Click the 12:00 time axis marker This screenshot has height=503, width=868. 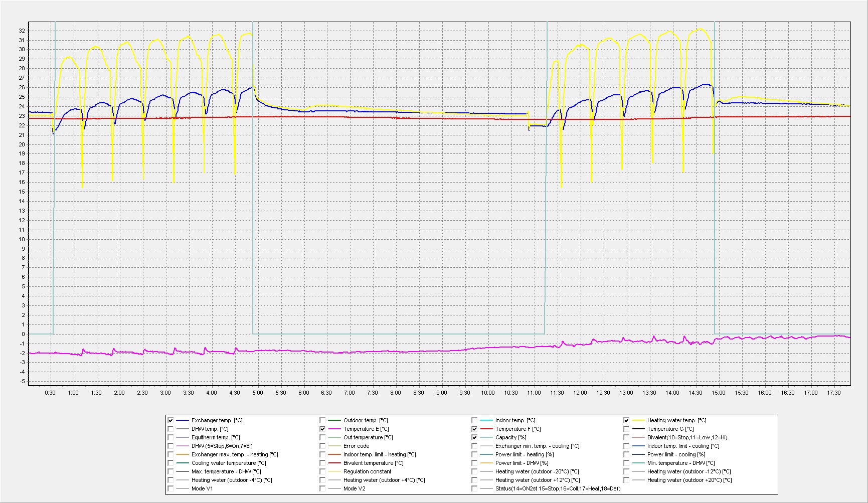(x=580, y=393)
